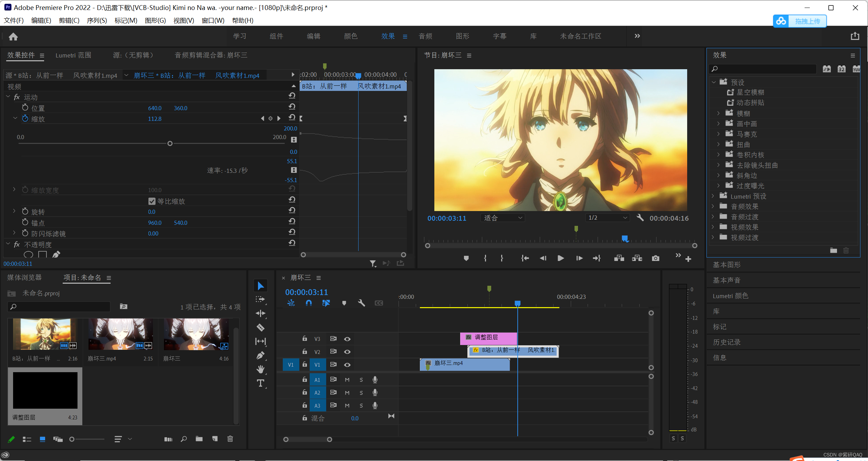Open the 序列(S) menu
868x461 pixels.
click(x=97, y=20)
